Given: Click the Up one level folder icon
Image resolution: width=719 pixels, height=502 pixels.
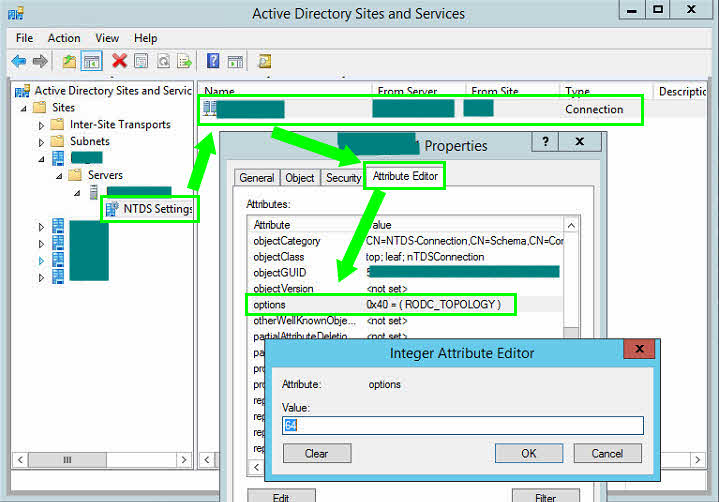Looking at the screenshot, I should coord(69,61).
